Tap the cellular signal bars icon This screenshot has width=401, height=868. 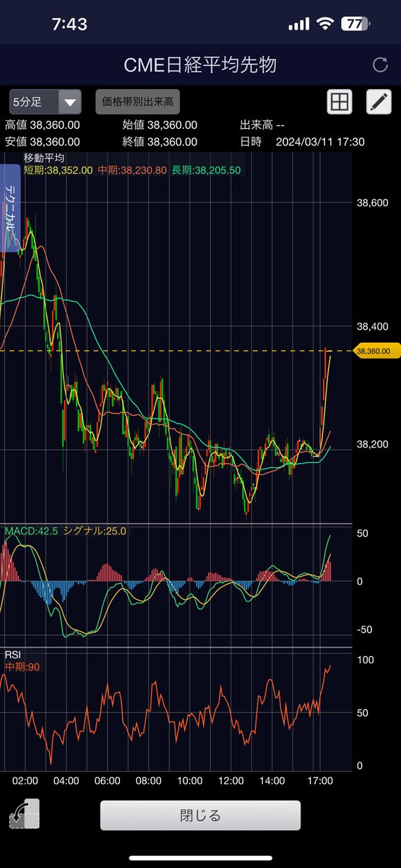[x=298, y=25]
